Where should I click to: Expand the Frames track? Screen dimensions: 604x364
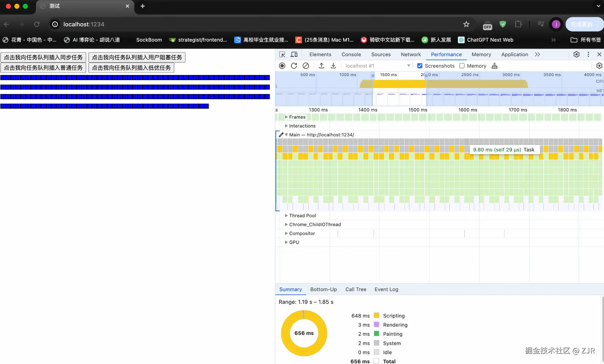(286, 117)
